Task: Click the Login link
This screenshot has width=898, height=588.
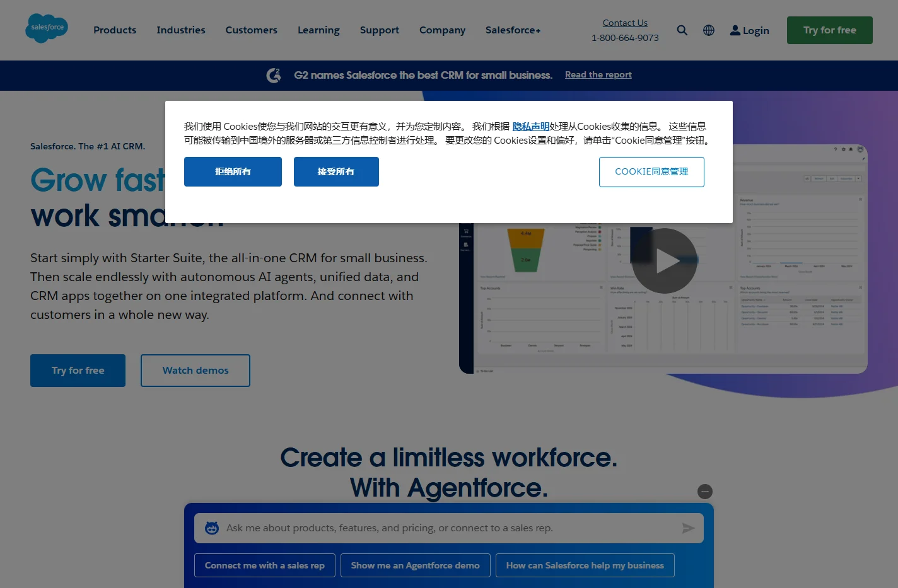Action: [x=749, y=30]
